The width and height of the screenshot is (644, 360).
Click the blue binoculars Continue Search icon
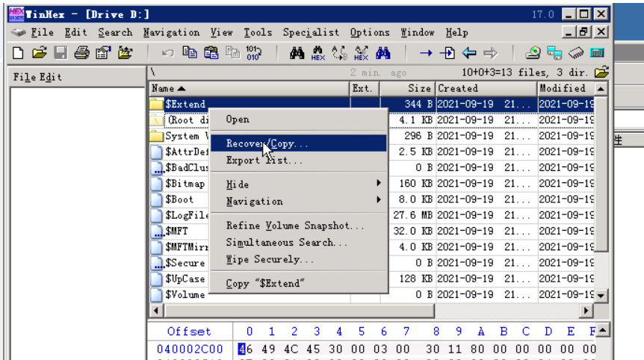[383, 53]
